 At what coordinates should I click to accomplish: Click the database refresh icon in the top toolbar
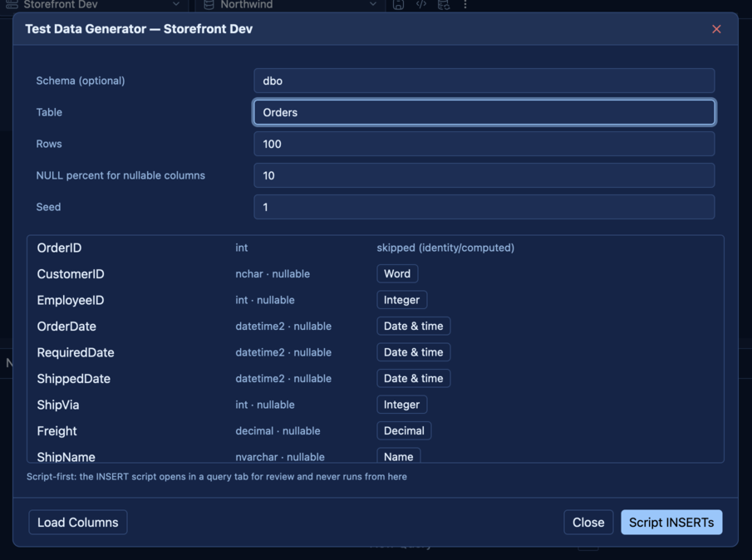click(x=444, y=4)
